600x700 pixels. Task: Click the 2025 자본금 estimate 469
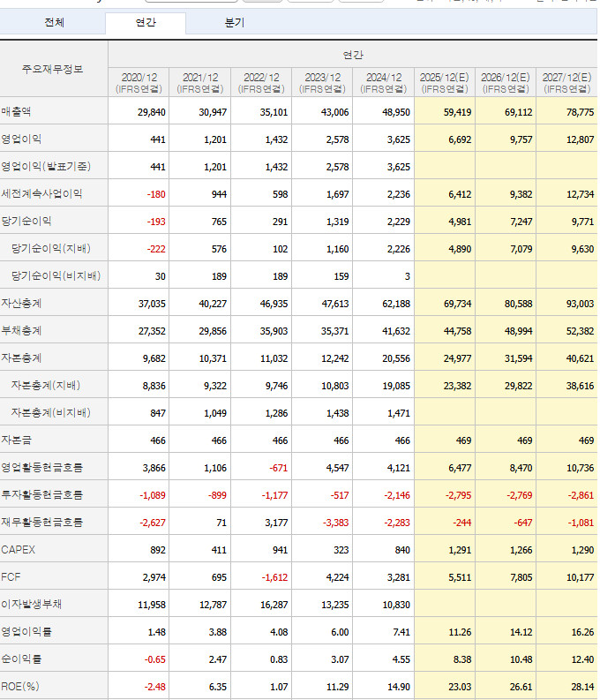click(x=463, y=440)
